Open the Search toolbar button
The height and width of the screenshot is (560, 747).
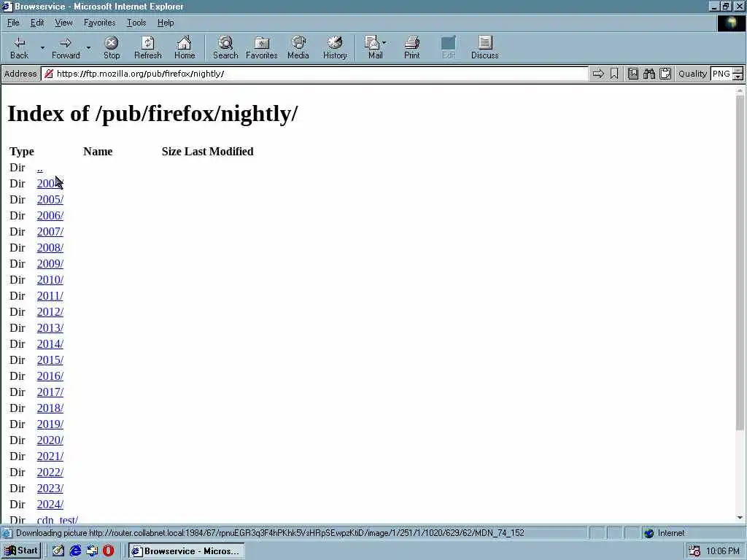tap(225, 47)
